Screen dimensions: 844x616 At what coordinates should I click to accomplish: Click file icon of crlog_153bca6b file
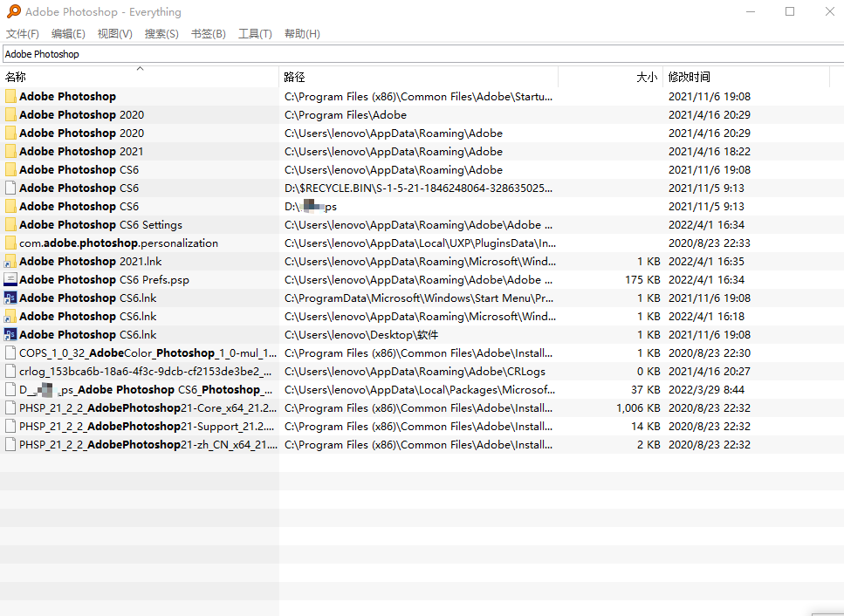pos(10,371)
